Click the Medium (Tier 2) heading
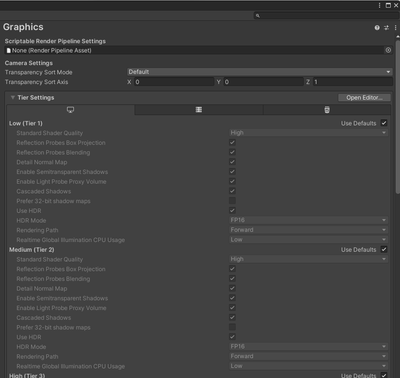Viewport: 400px width, 378px height. (32, 250)
